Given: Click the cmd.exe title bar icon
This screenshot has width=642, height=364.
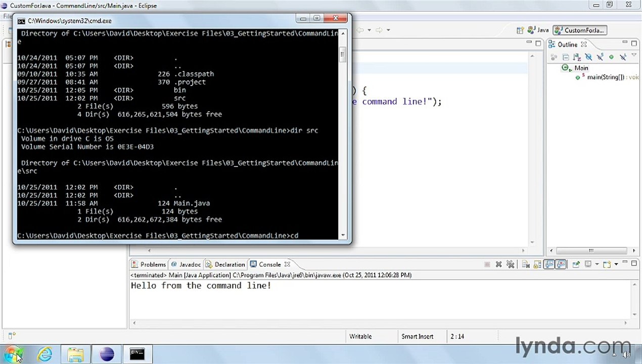Looking at the screenshot, I should 21,21.
